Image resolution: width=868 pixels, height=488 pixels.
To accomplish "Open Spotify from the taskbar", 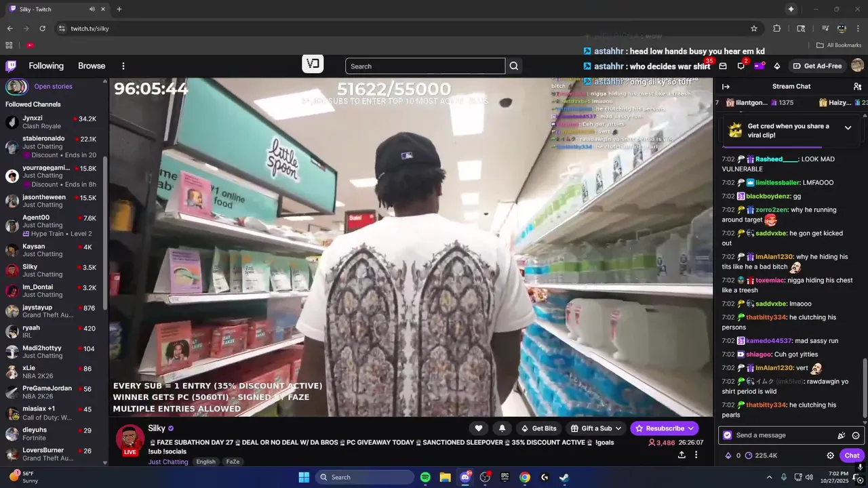I will 425,477.
